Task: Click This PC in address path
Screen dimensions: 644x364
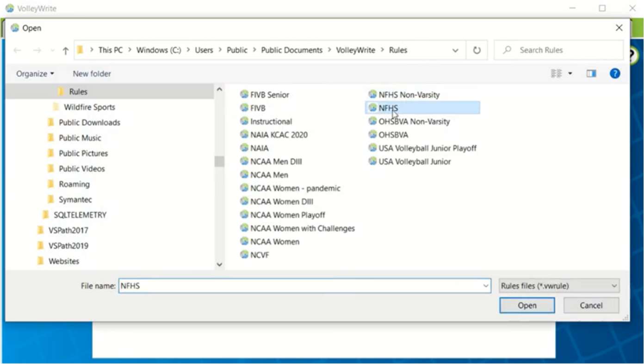Action: pos(111,50)
